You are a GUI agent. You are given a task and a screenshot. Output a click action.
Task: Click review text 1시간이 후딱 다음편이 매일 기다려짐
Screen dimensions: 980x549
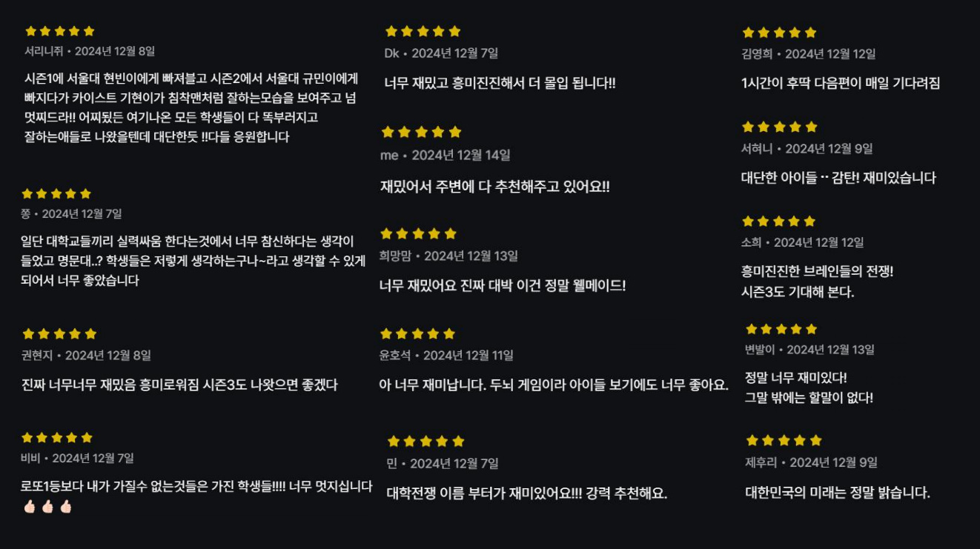841,83
